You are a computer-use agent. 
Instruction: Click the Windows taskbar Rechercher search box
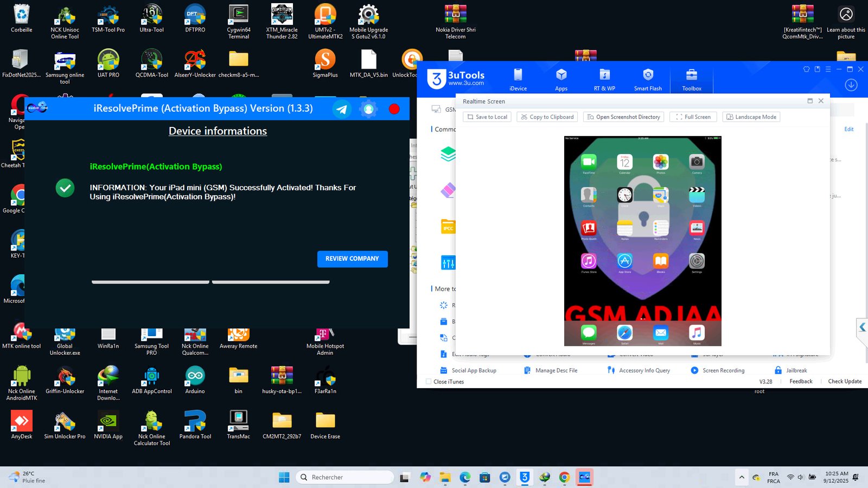pos(345,477)
